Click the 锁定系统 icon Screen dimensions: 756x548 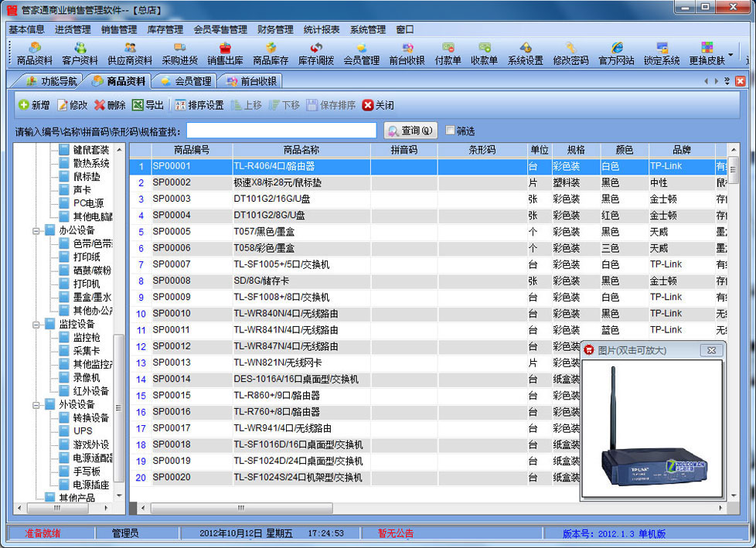point(662,53)
